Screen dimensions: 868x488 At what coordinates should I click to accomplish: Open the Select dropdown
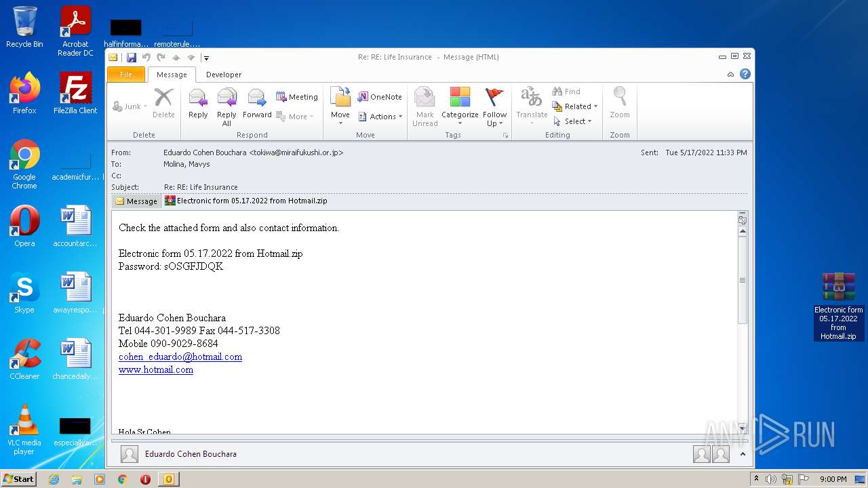573,121
